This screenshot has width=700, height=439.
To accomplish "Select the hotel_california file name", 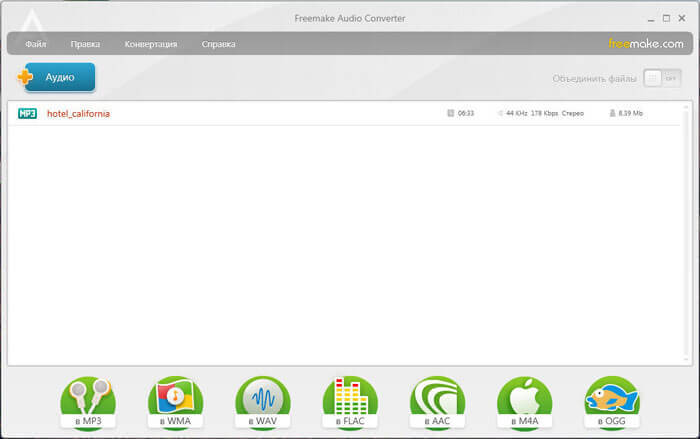I will (x=78, y=114).
